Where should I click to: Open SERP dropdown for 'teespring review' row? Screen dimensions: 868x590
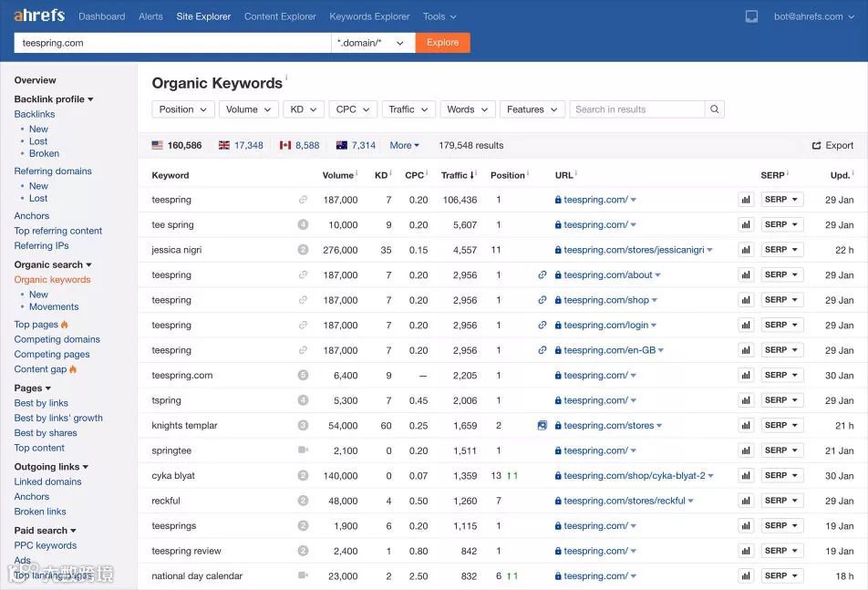tap(781, 551)
